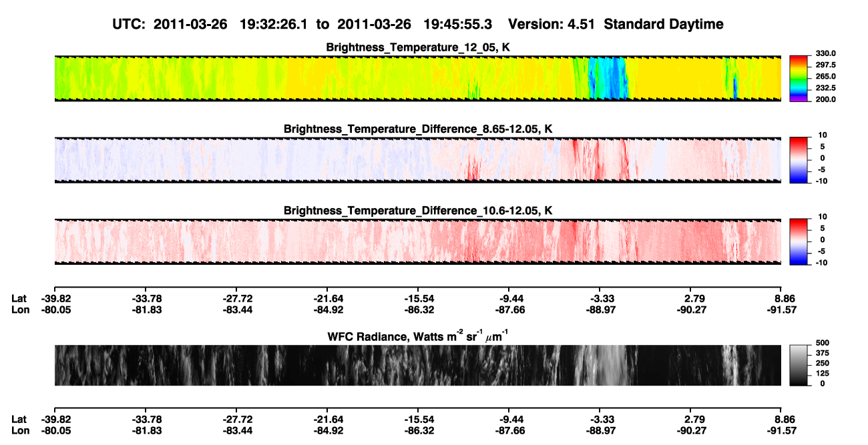The width and height of the screenshot is (868, 445).
Task: Click the 'Version: 4.51 Standard Daytime' text
Action: [x=616, y=24]
